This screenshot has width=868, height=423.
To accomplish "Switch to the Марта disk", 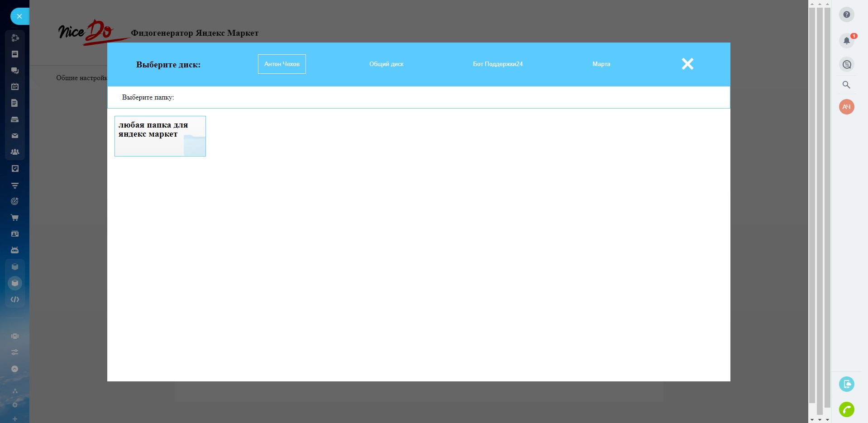I will coord(601,64).
